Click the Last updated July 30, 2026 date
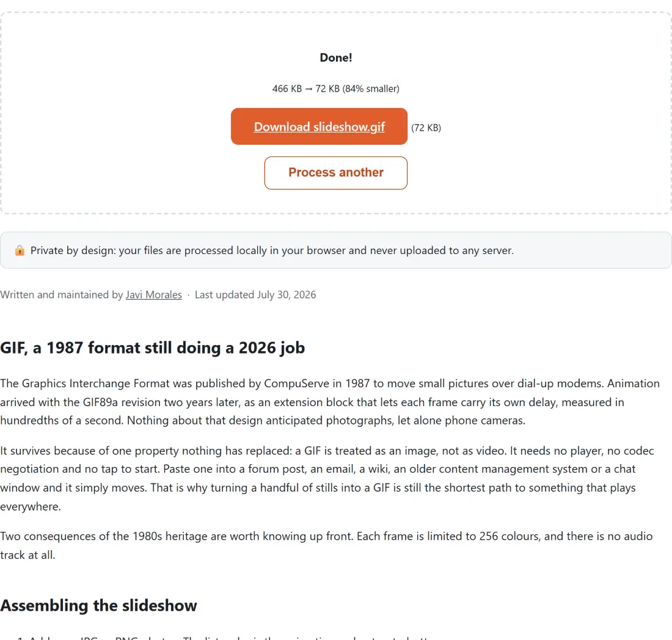Viewport: 672px width, 640px height. point(255,295)
